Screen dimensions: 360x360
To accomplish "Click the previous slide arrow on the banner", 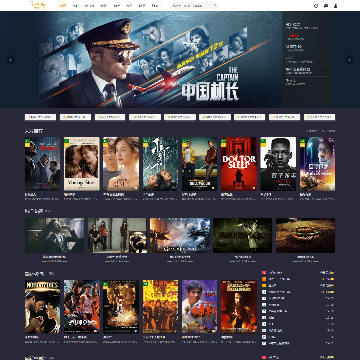I will (11, 60).
